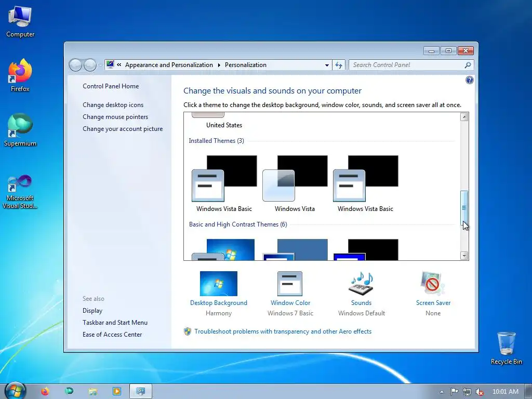Click the Installed Themes (3) heading
Viewport: 532px width, 399px height.
(216, 141)
